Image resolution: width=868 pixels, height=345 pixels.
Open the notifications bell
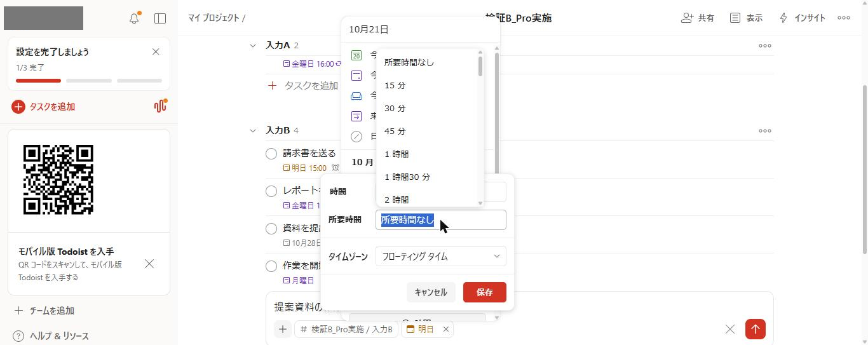(x=134, y=18)
